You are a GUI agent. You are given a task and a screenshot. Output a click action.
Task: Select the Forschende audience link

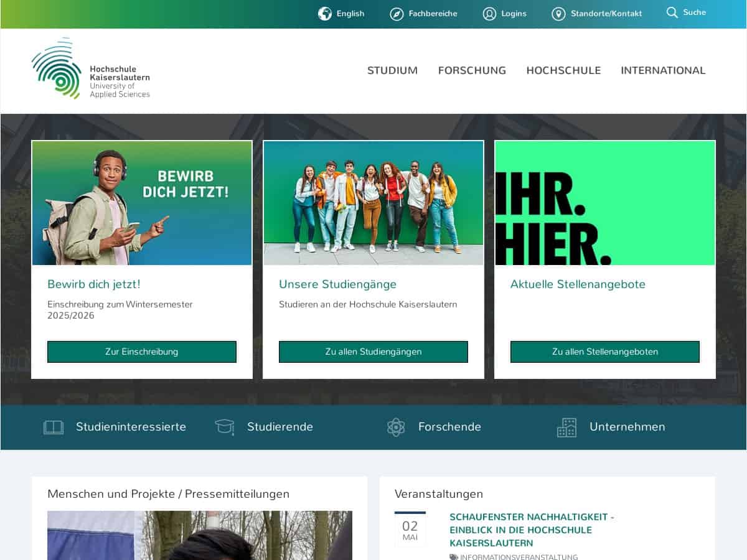[x=449, y=427]
